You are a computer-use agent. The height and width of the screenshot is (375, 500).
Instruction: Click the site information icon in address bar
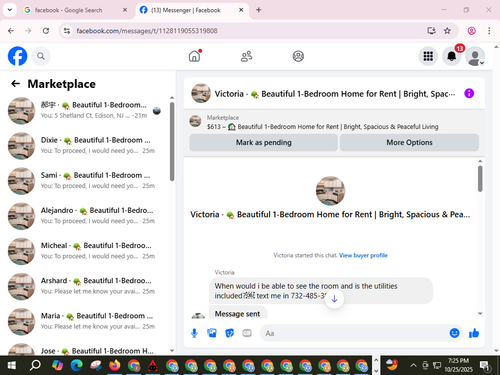coord(67,31)
